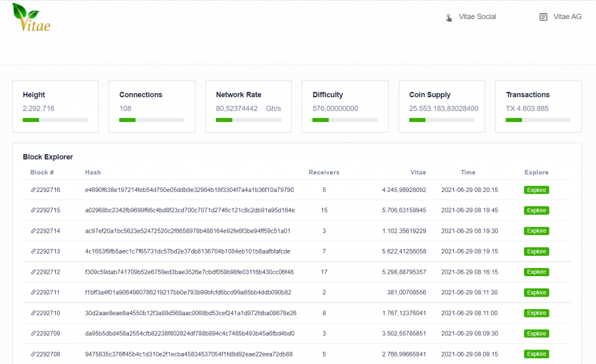Click link icon beside block 2292709
596x364 pixels.
(x=33, y=334)
